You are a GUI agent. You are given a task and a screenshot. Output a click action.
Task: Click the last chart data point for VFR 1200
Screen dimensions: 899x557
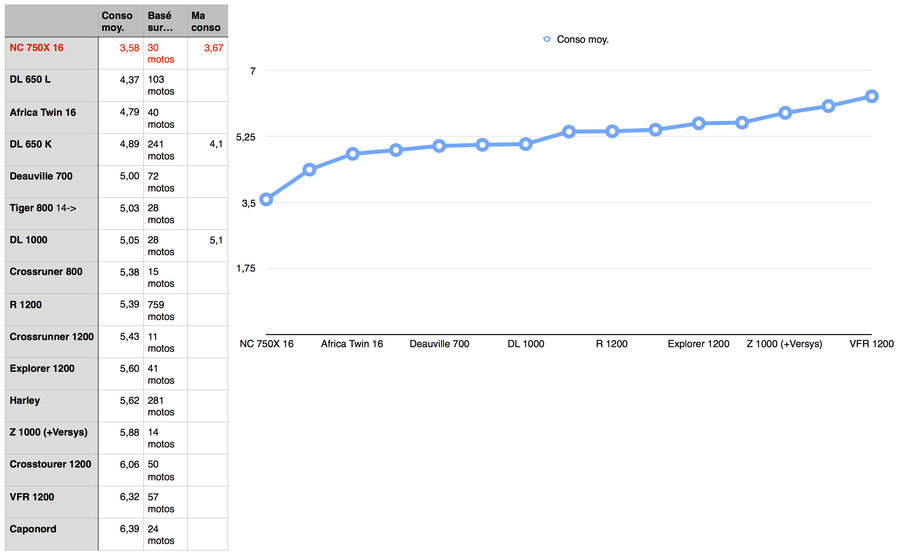pos(871,96)
